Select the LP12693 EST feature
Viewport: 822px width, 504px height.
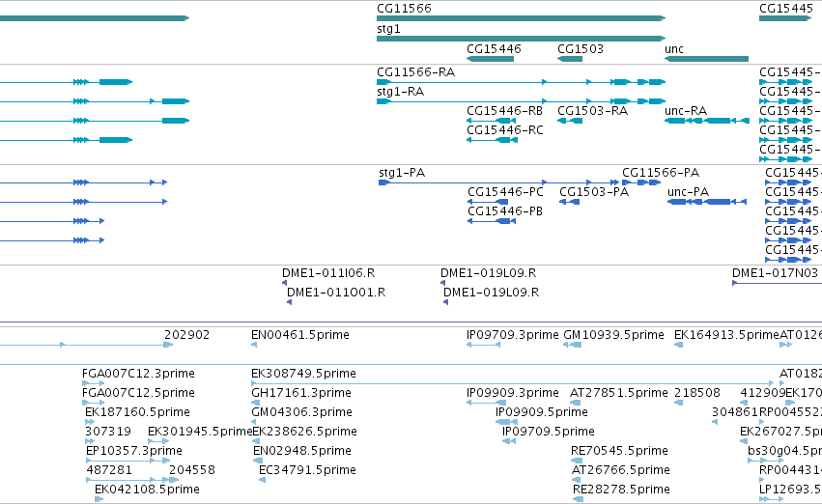click(771, 500)
